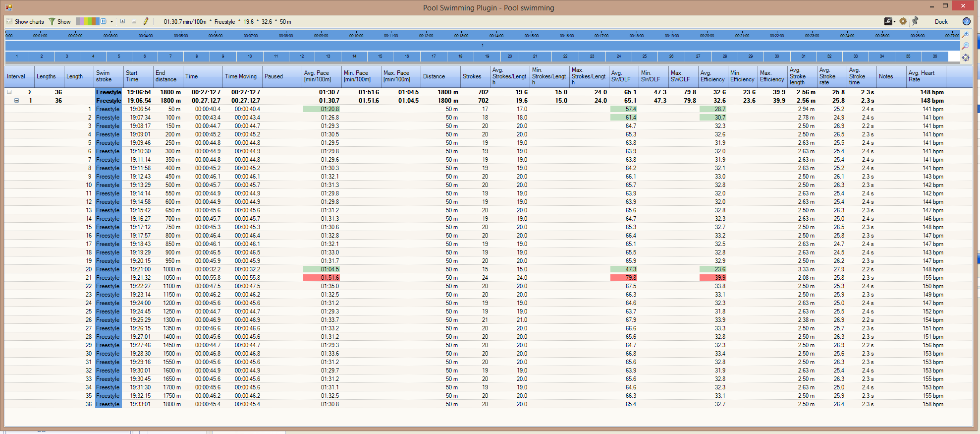This screenshot has height=434, width=980.
Task: Click the green SWOLF cell 47.3
Action: 624,269
